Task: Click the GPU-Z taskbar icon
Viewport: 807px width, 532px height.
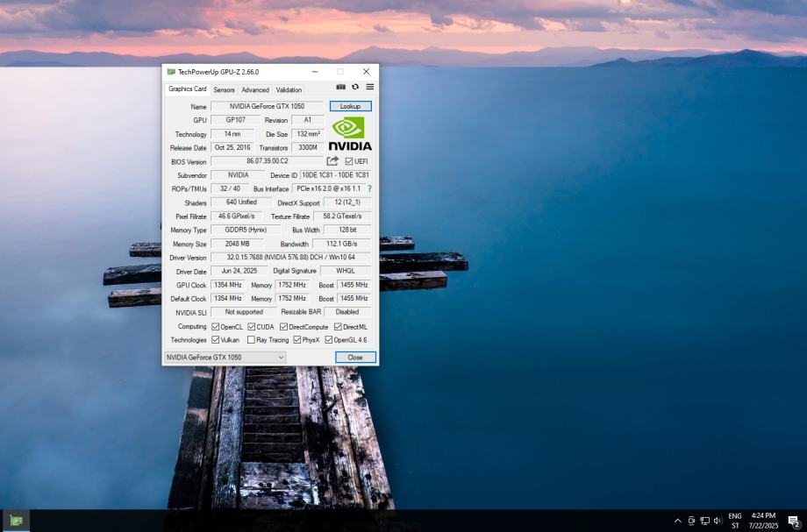Action: (x=17, y=521)
